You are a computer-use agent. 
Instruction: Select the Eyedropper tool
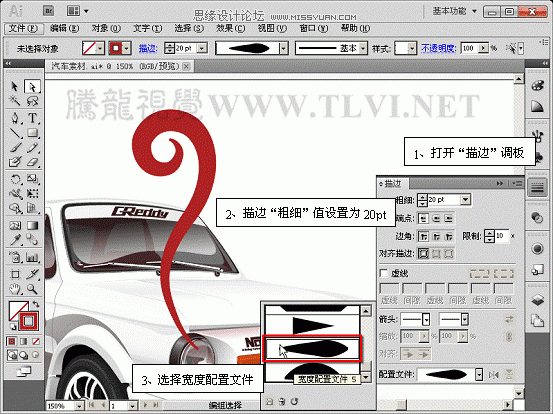[14, 240]
